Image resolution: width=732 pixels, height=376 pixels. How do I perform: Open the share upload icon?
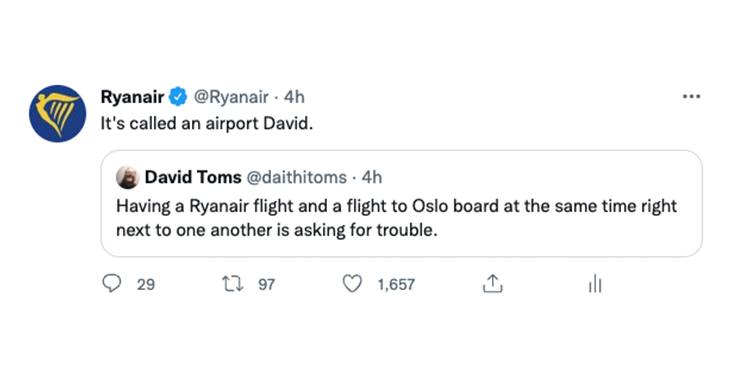pyautogui.click(x=493, y=284)
